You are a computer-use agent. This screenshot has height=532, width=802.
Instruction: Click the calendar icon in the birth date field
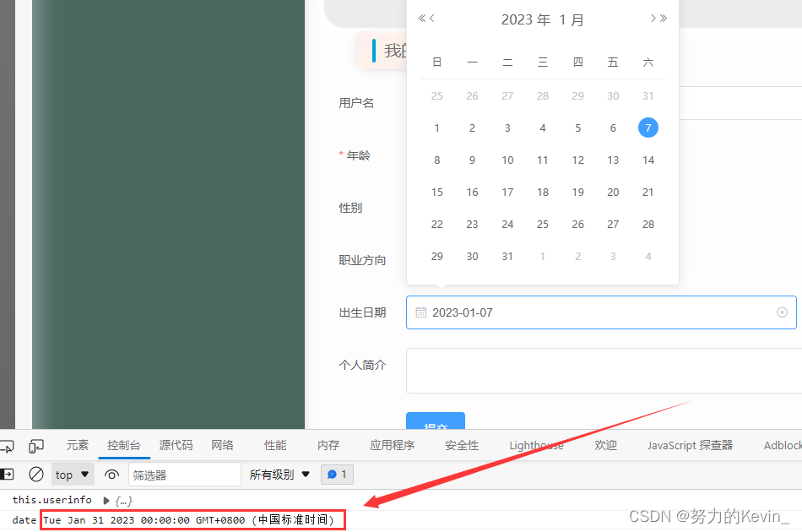click(x=420, y=312)
